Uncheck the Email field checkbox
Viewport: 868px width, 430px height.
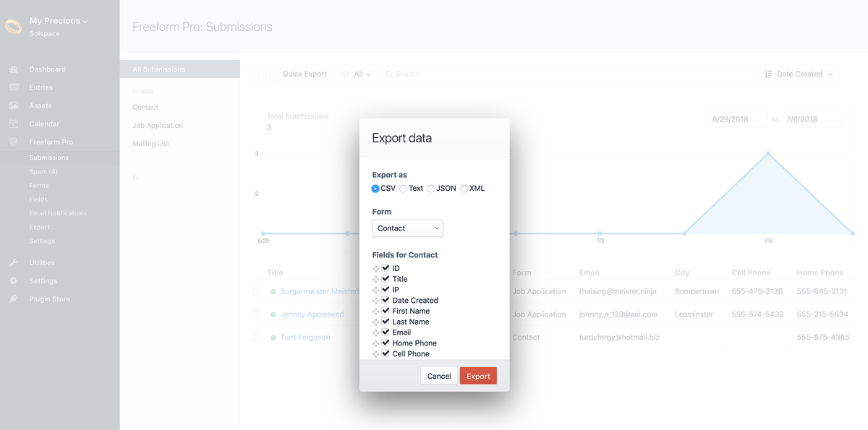pyautogui.click(x=386, y=332)
